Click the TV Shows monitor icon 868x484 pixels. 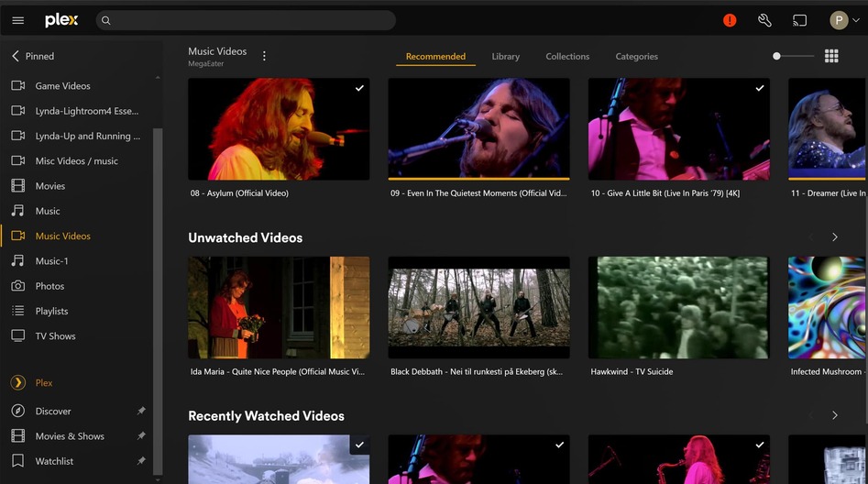(18, 335)
